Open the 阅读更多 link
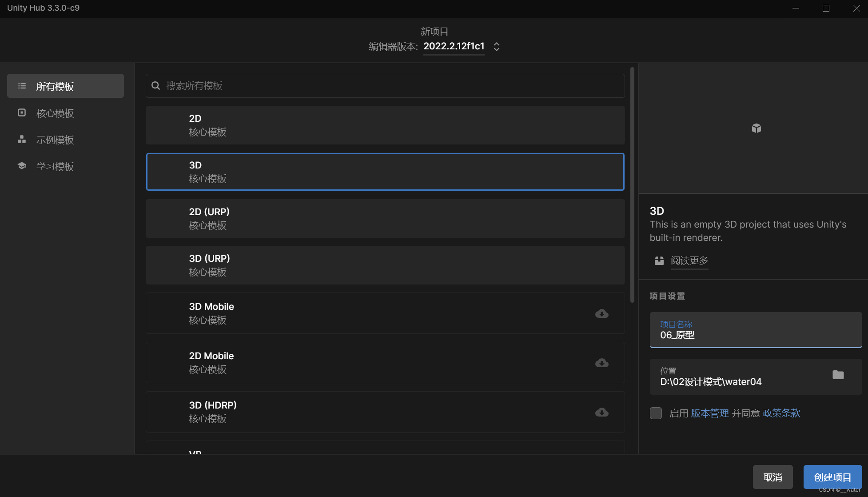868x497 pixels. [689, 261]
